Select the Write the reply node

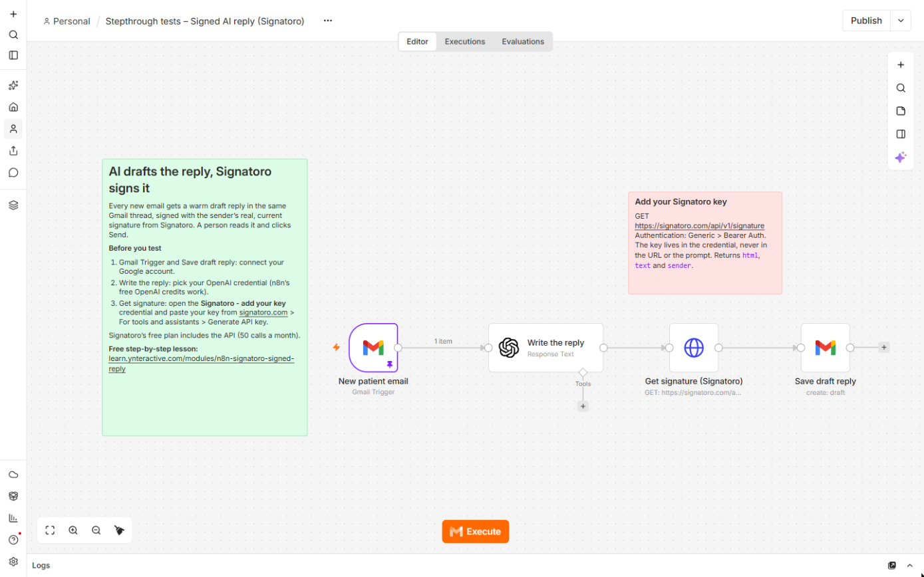click(545, 348)
